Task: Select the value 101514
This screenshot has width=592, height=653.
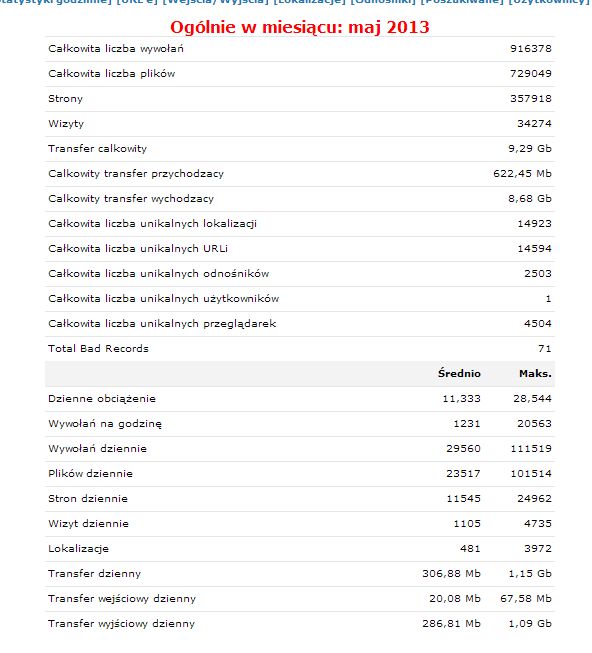Action: (531, 474)
